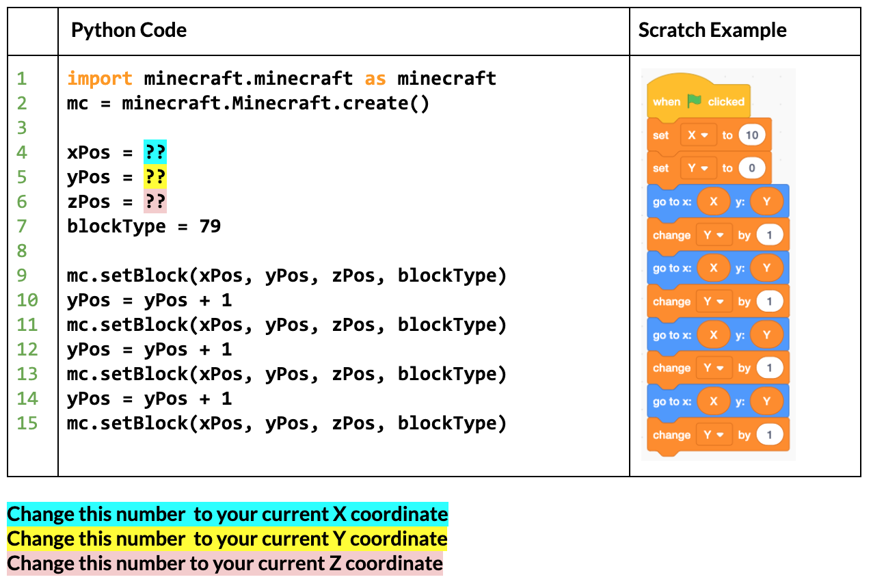Click the yellow highlighted ?? after yPos
871x588 pixels.
[x=155, y=176]
